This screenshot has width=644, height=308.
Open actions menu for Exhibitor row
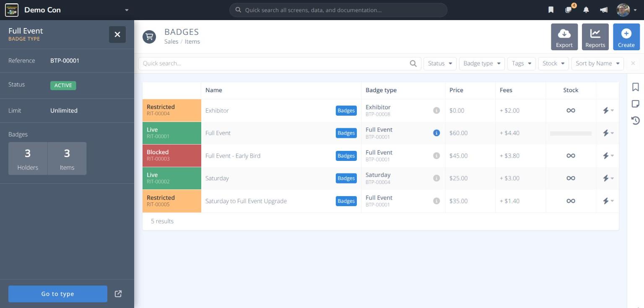tap(608, 111)
